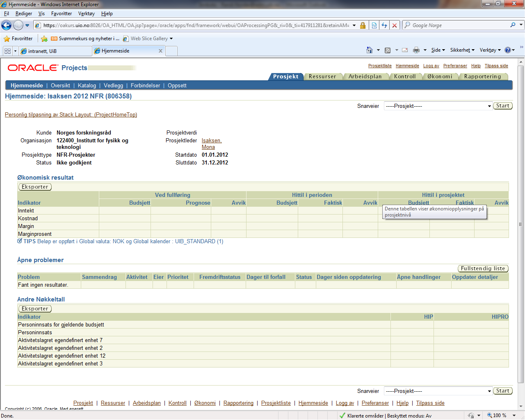Open the Favoritter star button
Image resolution: width=525 pixels, height=420 pixels.
18,39
